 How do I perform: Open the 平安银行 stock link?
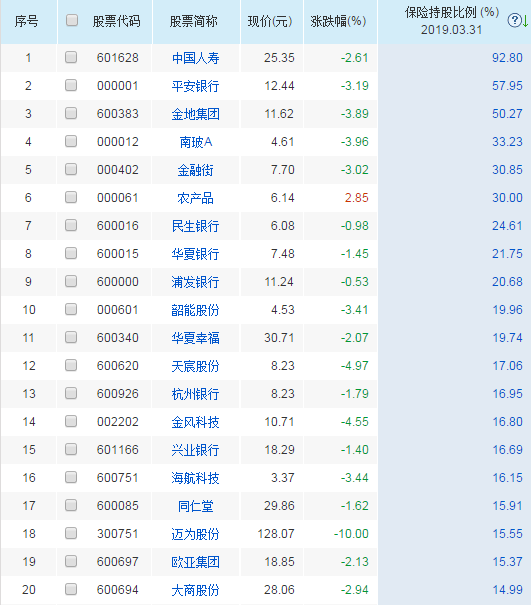point(195,86)
